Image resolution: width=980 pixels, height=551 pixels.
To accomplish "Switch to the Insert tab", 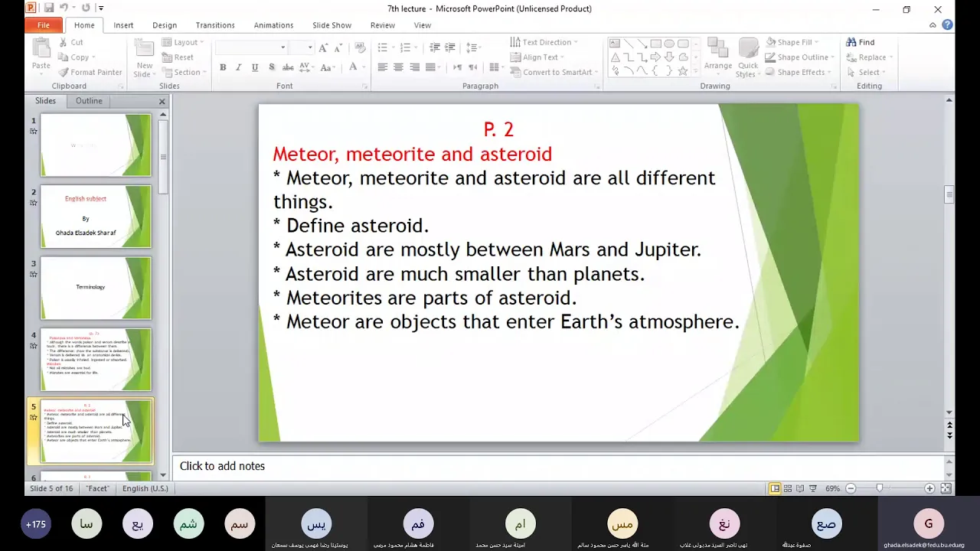I will 123,25.
